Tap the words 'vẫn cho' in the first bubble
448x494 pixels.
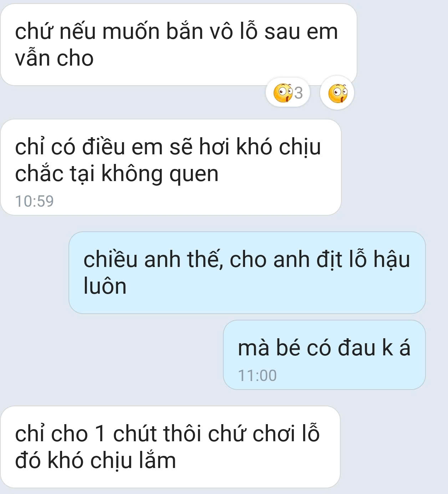click(54, 58)
